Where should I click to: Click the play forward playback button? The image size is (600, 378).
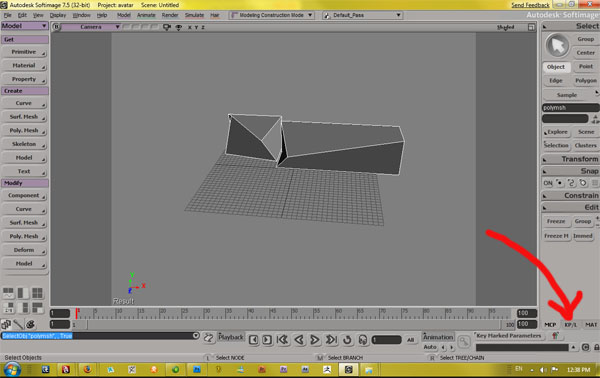point(315,340)
